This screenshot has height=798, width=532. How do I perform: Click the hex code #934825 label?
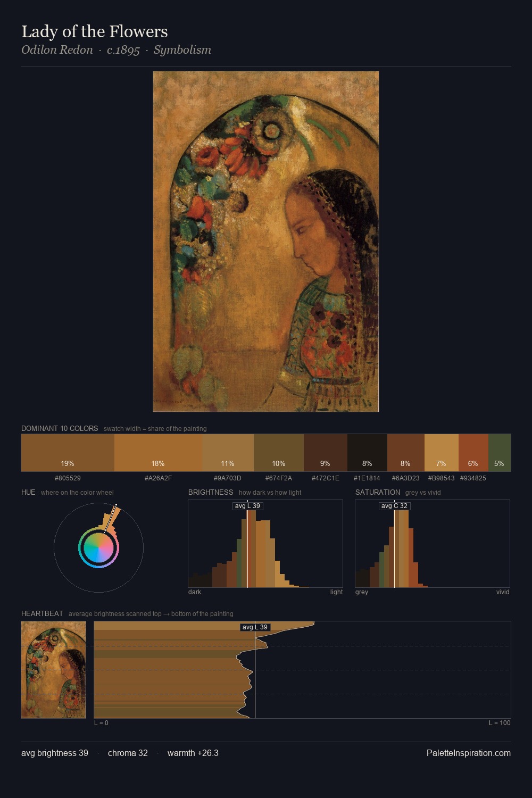(473, 478)
